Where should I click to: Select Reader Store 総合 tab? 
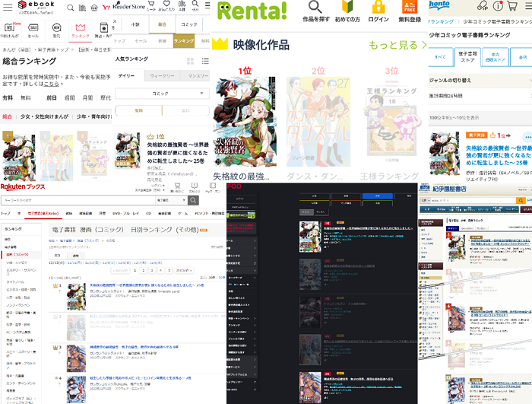(162, 24)
